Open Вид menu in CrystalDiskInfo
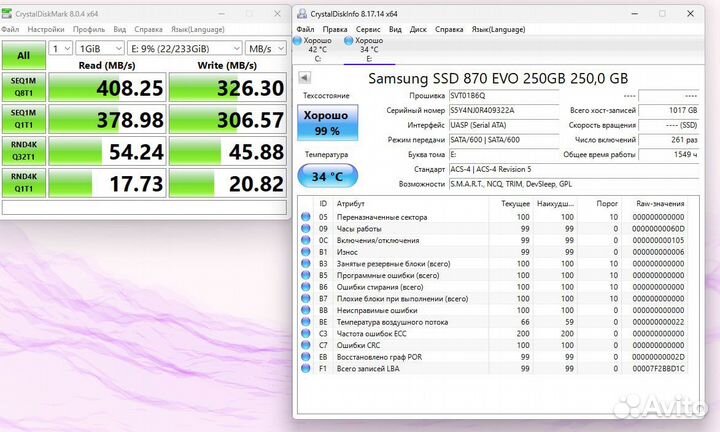The image size is (720, 432). 395,29
